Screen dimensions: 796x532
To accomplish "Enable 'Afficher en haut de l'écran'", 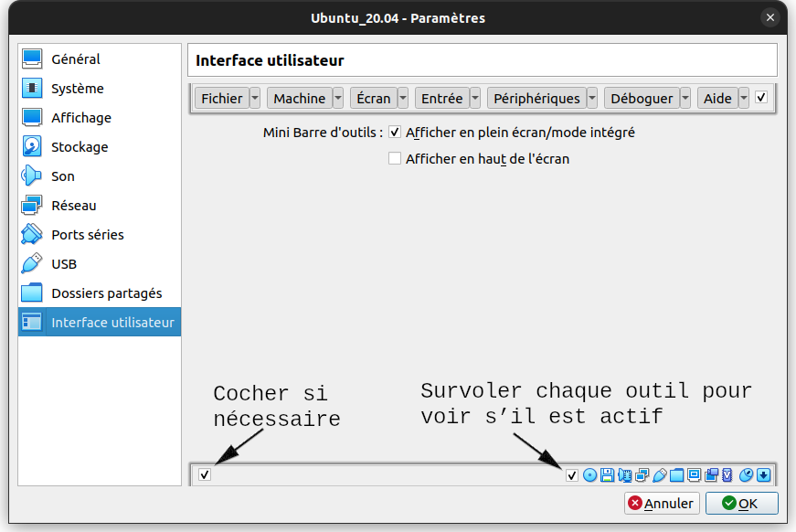I will 395,159.
